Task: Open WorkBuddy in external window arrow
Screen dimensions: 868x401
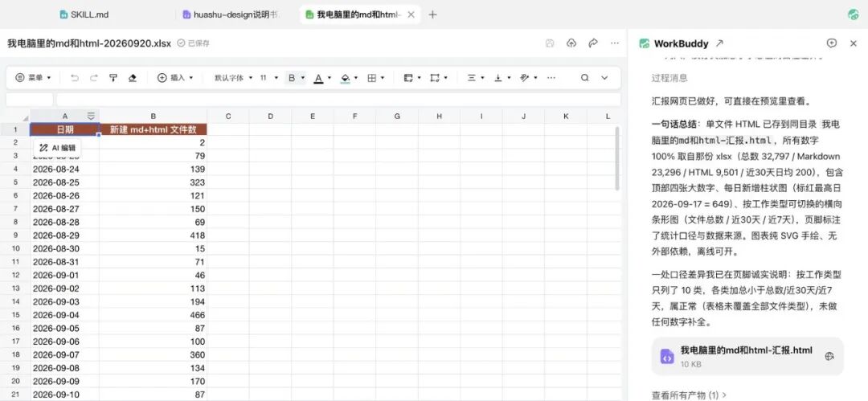Action: point(719,43)
